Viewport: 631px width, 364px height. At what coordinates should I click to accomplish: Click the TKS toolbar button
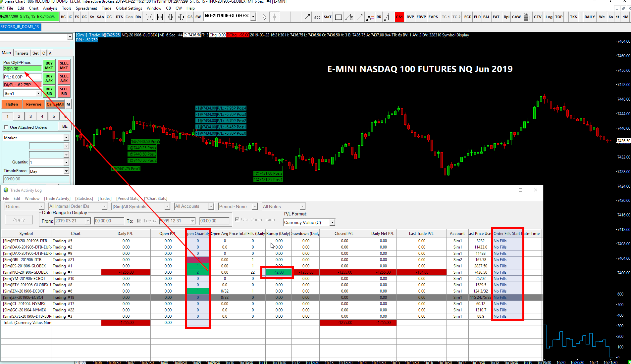coord(574,17)
